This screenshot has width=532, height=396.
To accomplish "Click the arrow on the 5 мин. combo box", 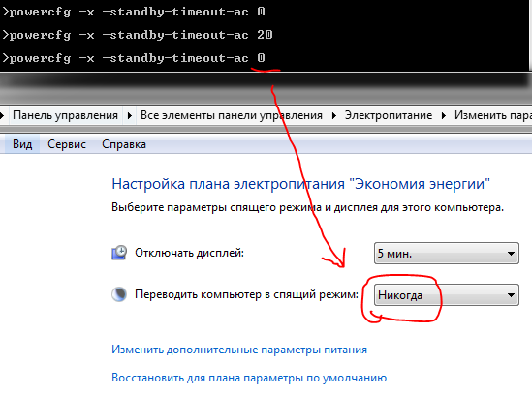I will pos(511,254).
